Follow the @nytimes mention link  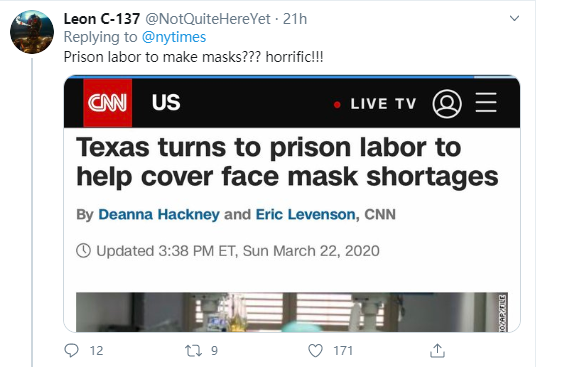(174, 37)
